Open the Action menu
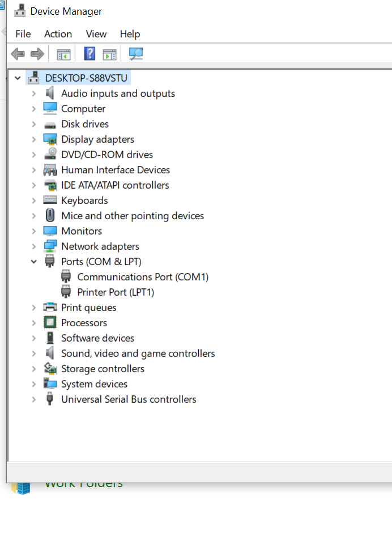Viewport: 392px width, 533px height. pyautogui.click(x=58, y=34)
